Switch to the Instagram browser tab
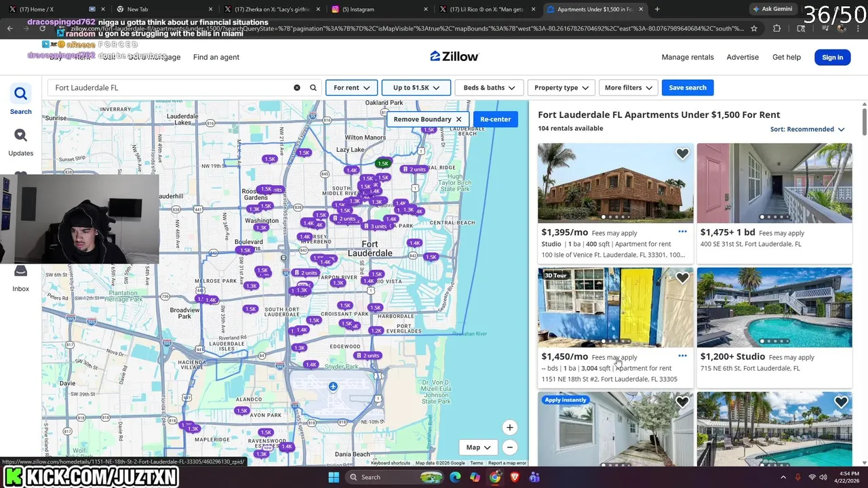Image resolution: width=868 pixels, height=488 pixels. click(x=378, y=9)
